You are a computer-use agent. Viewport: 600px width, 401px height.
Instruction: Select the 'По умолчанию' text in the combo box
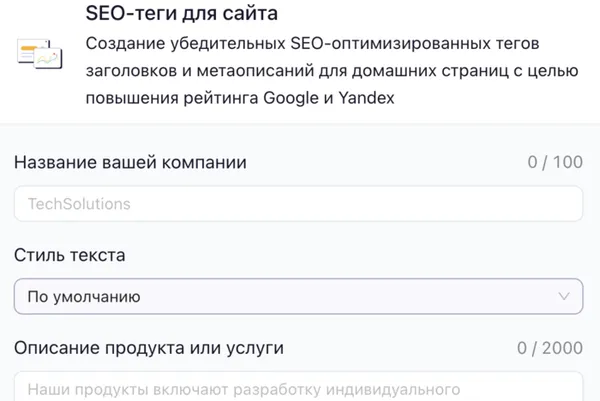coord(84,297)
